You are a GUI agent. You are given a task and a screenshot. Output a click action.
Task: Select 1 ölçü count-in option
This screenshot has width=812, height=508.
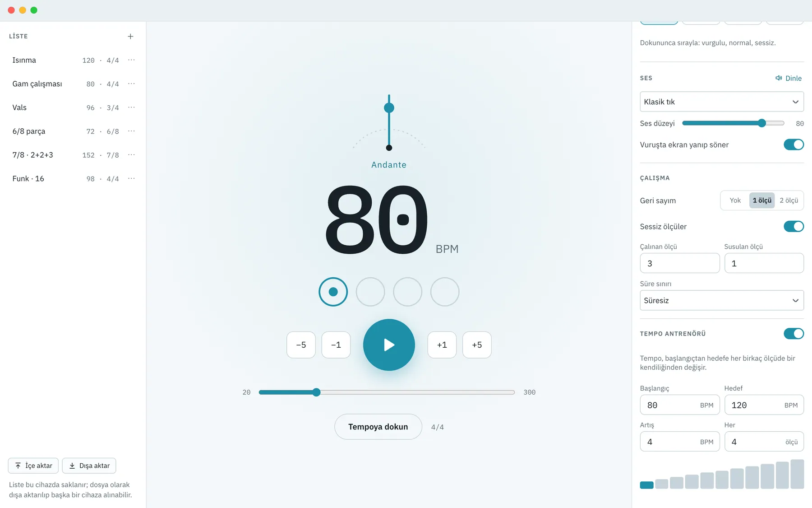(x=762, y=200)
